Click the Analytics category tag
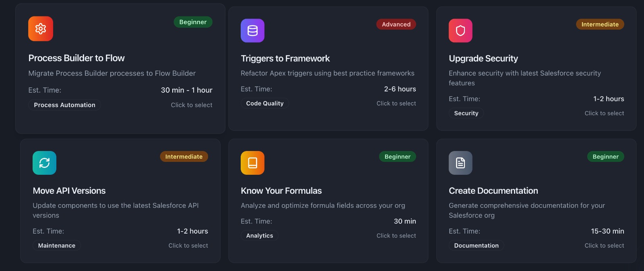Image resolution: width=644 pixels, height=271 pixels. click(x=259, y=236)
